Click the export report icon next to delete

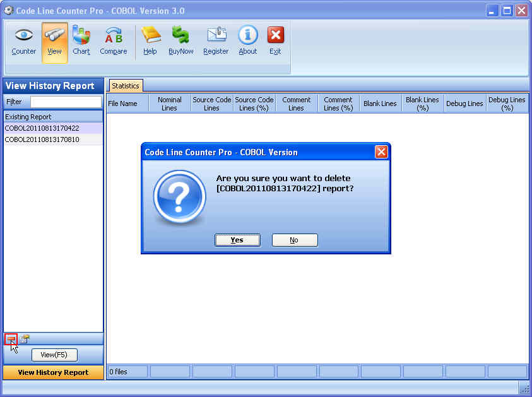point(24,339)
